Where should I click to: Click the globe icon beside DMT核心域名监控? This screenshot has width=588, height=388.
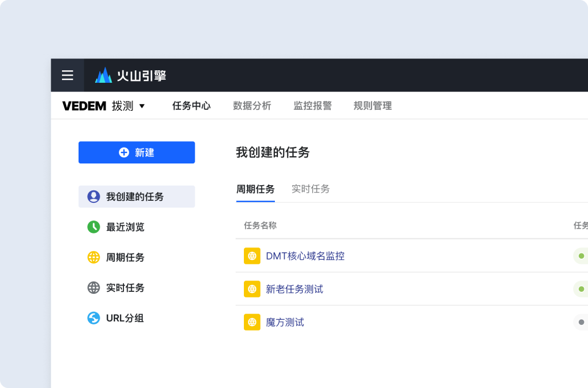pos(252,256)
